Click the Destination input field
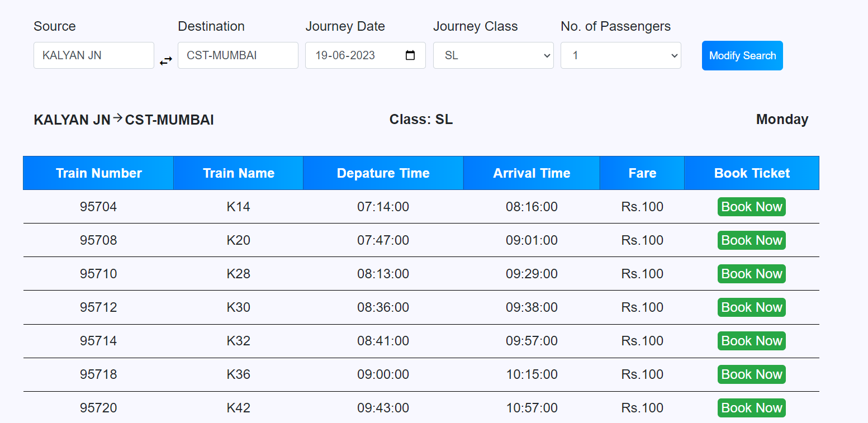This screenshot has width=868, height=423. point(238,55)
